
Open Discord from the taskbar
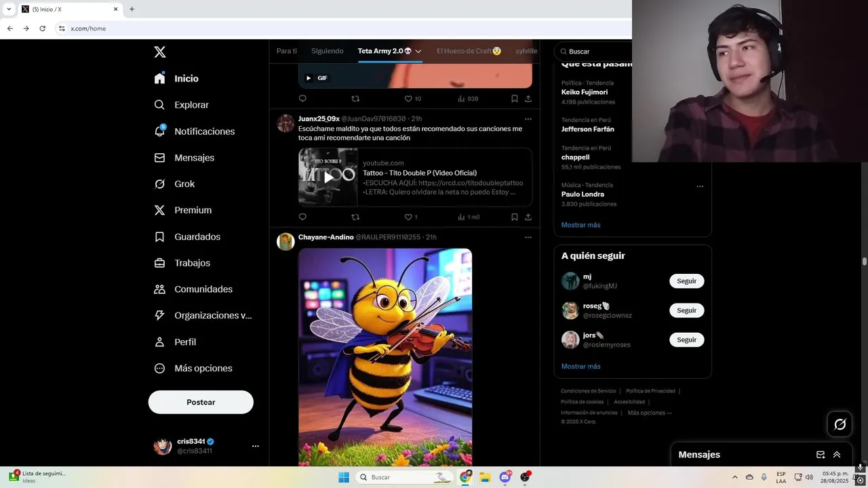(505, 477)
